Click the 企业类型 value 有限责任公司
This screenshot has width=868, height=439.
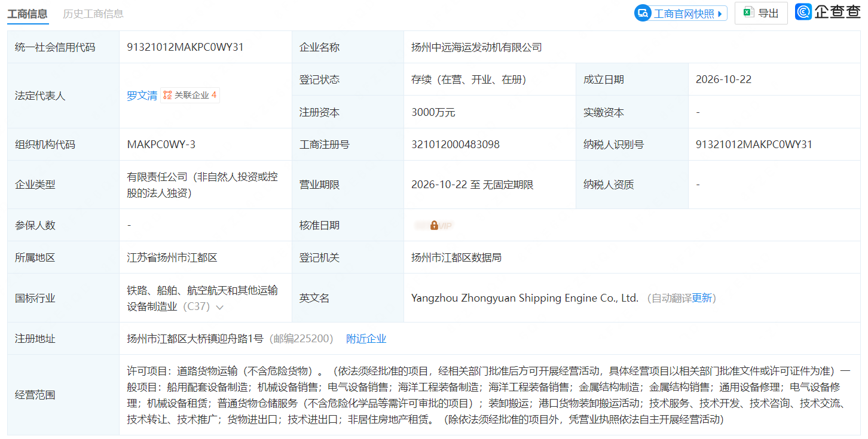pyautogui.click(x=202, y=185)
